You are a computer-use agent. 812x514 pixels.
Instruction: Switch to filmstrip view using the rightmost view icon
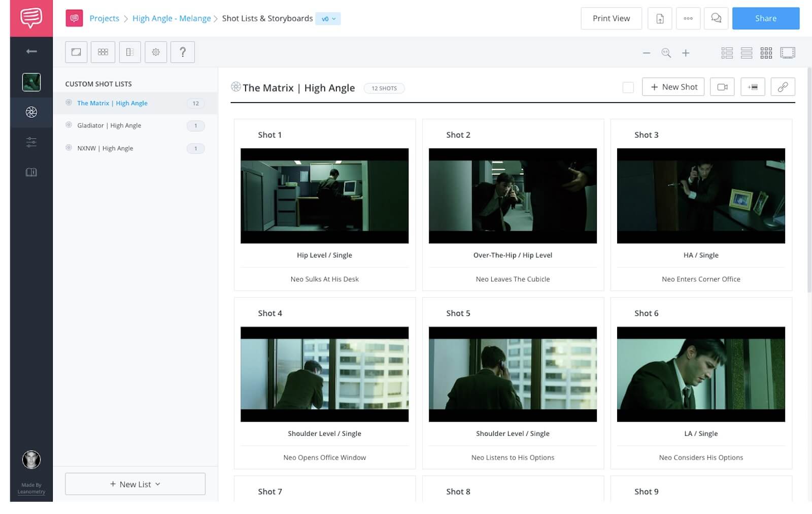[787, 52]
